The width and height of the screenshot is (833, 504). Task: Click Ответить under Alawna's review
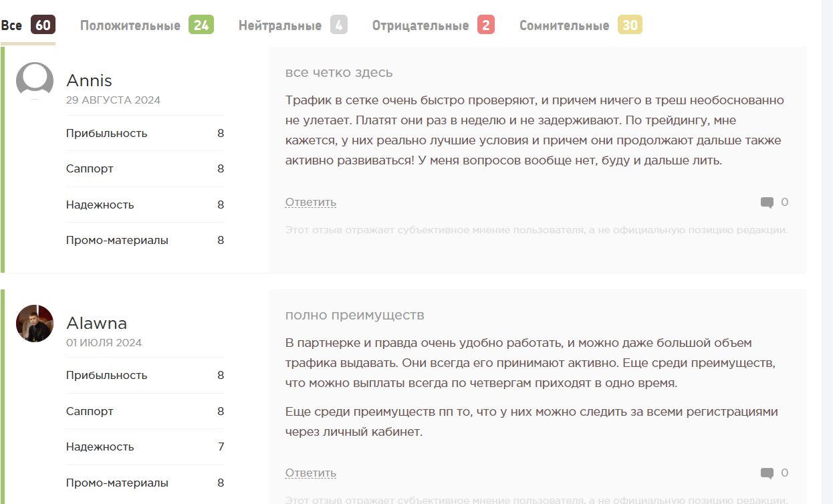[311, 473]
